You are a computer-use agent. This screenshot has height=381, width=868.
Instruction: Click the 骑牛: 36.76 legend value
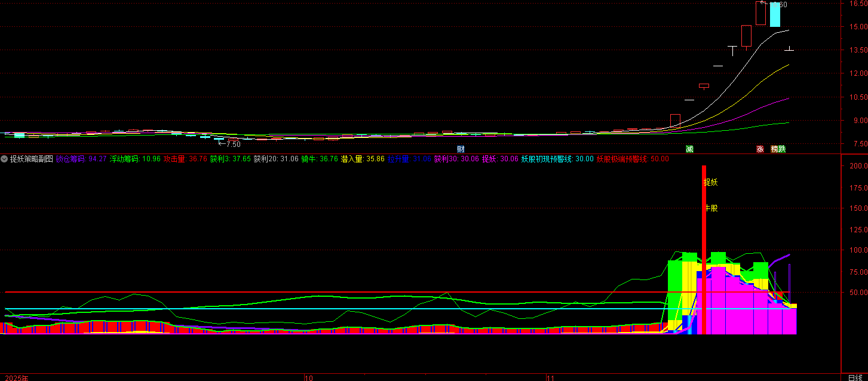point(320,159)
